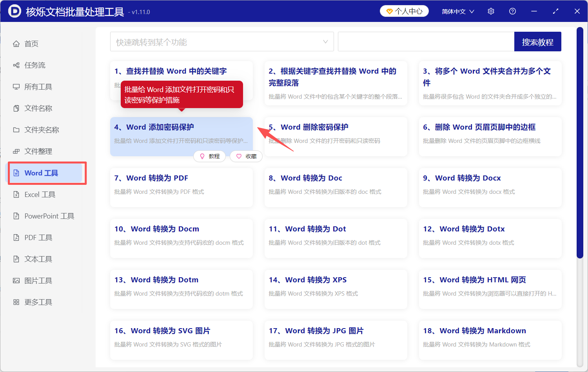
Task: Select the 文件夹名称 folder icon
Action: coord(16,130)
